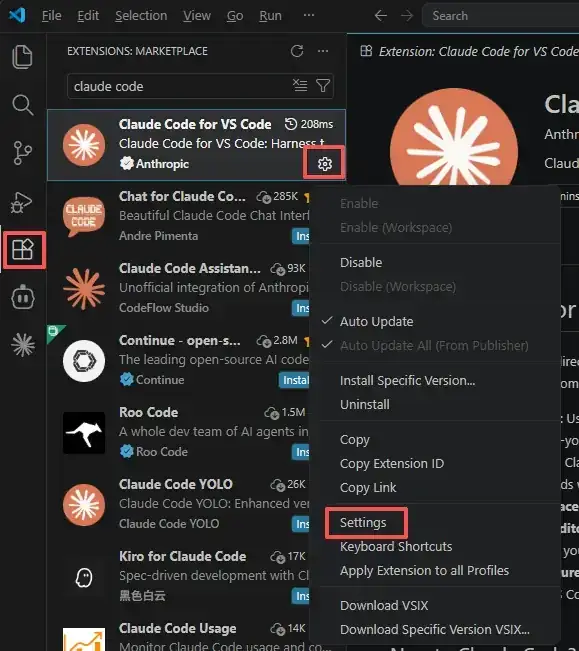Go back using the navigation arrow

[x=380, y=16]
